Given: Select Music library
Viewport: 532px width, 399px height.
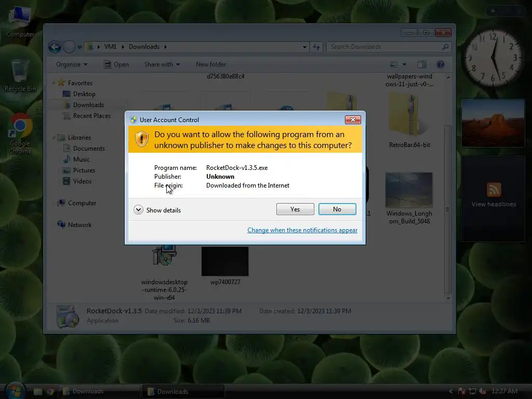Looking at the screenshot, I should pyautogui.click(x=82, y=159).
